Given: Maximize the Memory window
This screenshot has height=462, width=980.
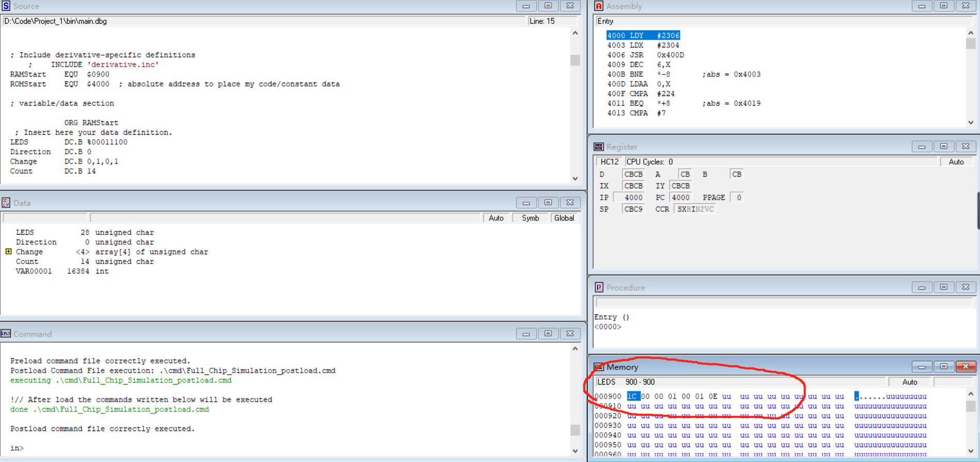Looking at the screenshot, I should (x=944, y=367).
